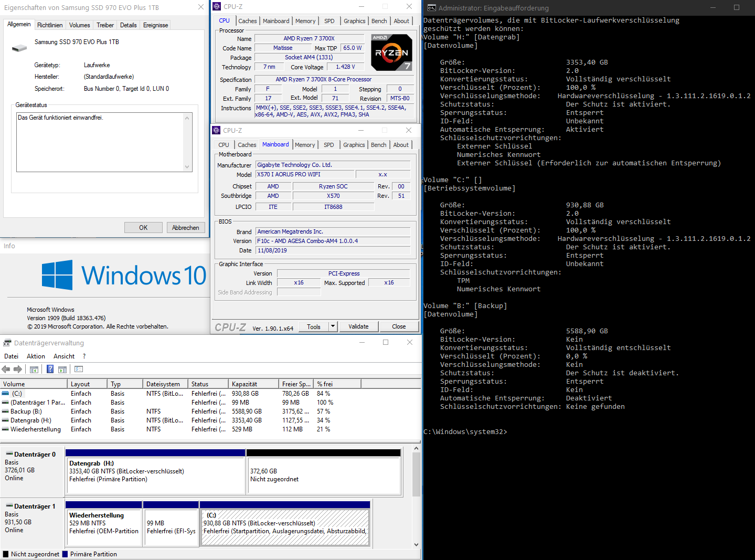The height and width of the screenshot is (560, 755).
Task: Switch to Ereignisse tab in SSD properties
Action: point(155,25)
